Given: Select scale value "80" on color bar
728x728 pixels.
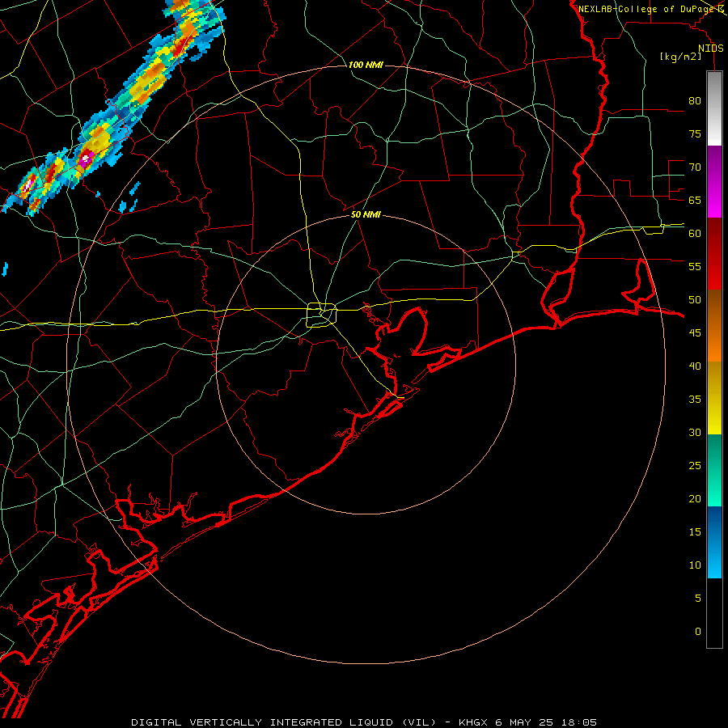Looking at the screenshot, I should click(695, 101).
